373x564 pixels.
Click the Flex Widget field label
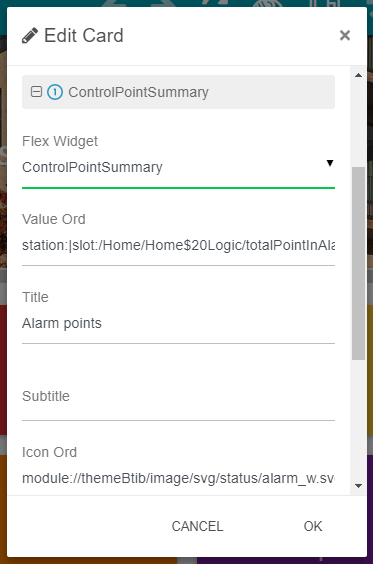pos(60,141)
